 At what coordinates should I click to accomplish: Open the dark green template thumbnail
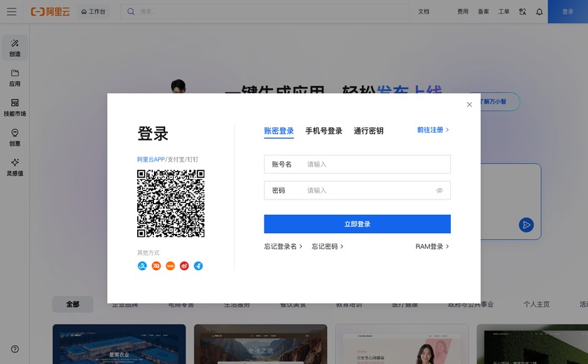pos(533,344)
